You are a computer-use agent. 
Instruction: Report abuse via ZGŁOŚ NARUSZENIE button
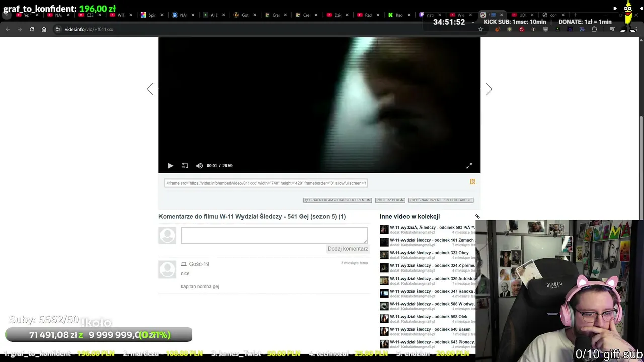pos(441,200)
